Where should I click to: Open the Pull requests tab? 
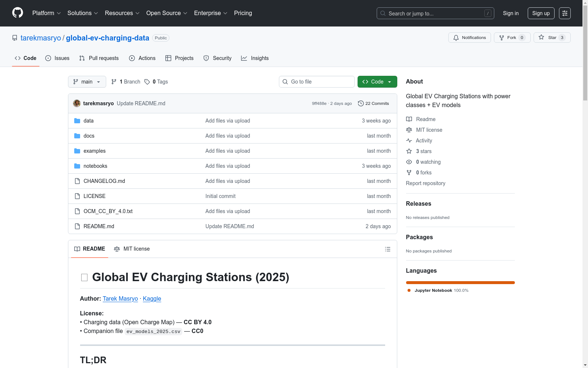click(99, 58)
